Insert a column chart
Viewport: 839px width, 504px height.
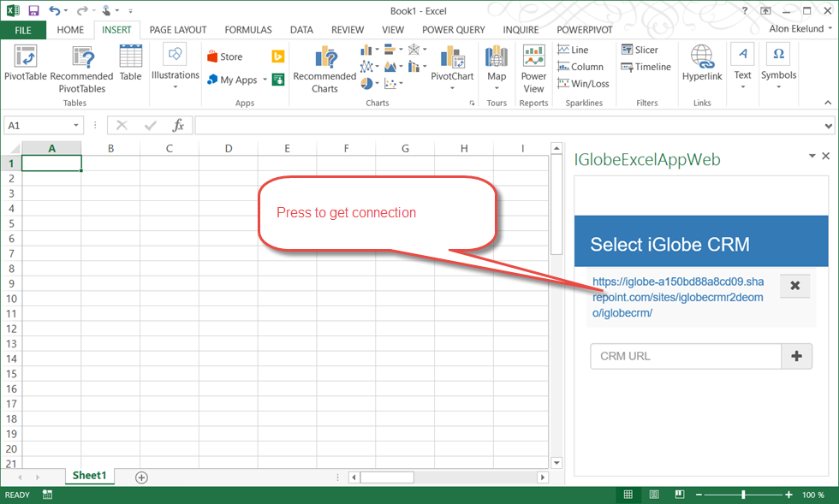[369, 50]
